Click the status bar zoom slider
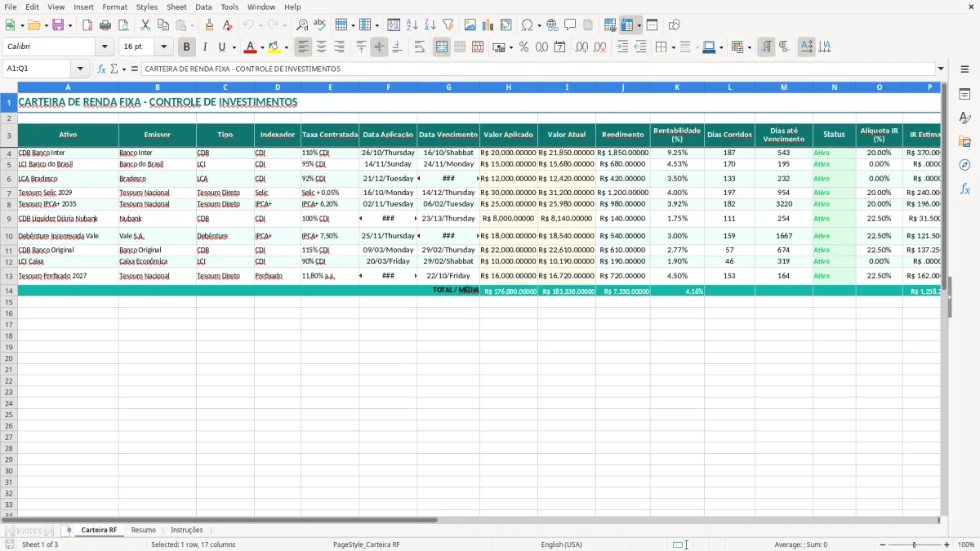 tap(915, 544)
